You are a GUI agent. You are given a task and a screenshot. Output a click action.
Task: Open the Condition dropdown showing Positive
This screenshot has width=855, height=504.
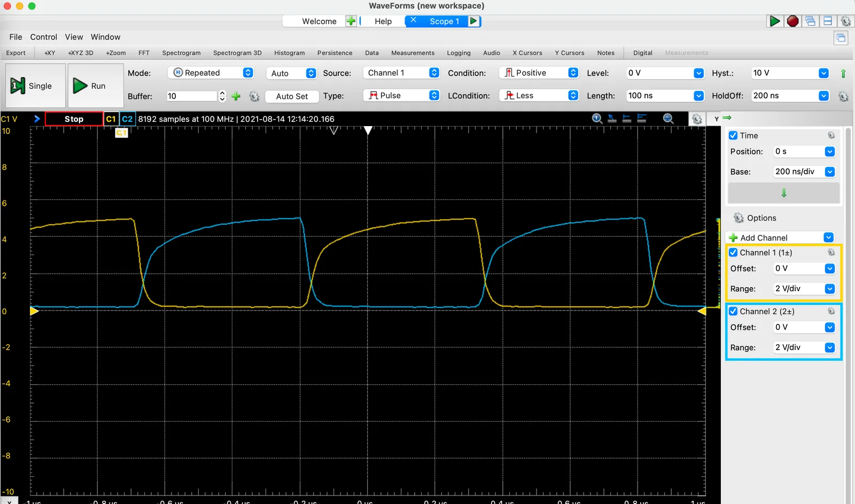539,73
